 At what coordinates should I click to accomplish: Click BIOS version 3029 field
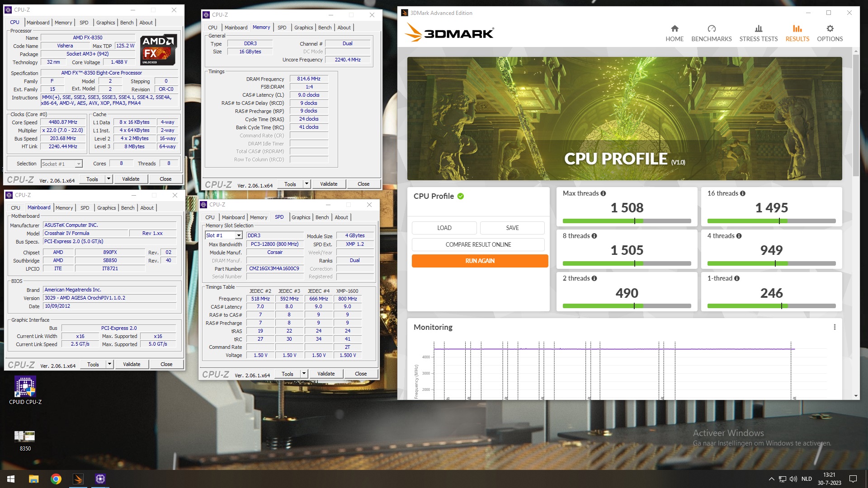[109, 298]
